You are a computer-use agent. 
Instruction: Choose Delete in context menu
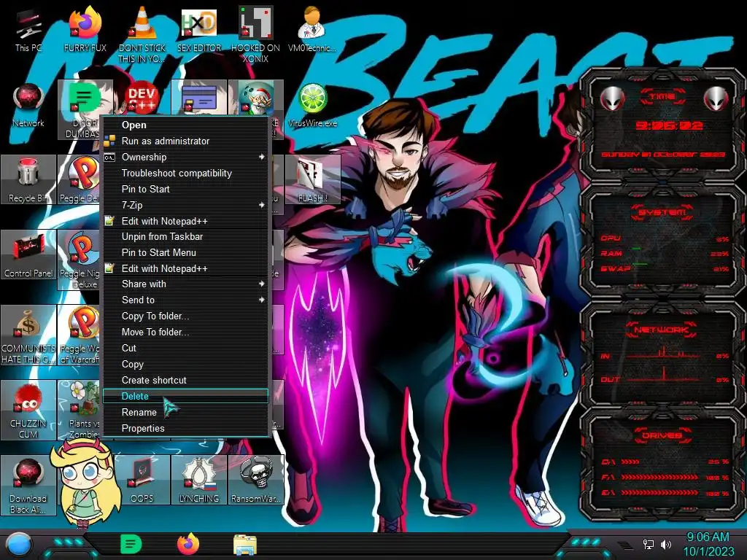pyautogui.click(x=186, y=396)
